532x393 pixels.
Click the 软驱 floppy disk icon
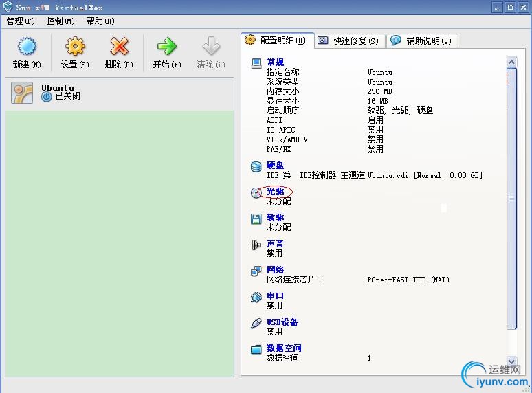[256, 218]
